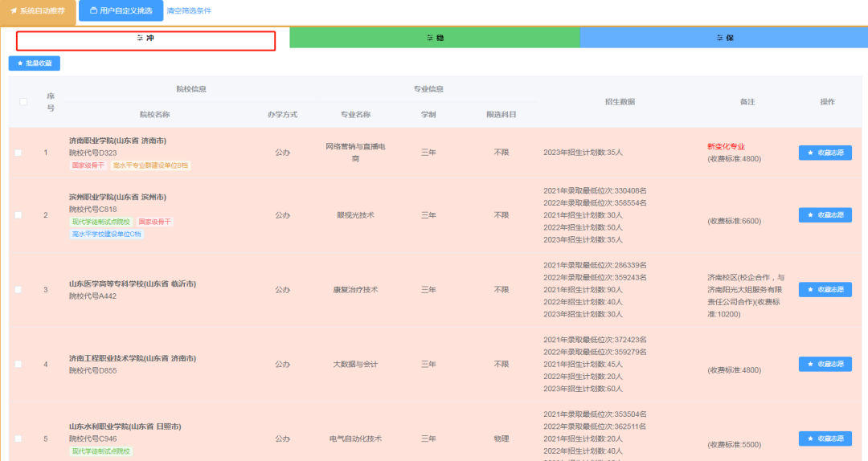Select the 济南工程职业技术学院 row checkbox

point(18,365)
